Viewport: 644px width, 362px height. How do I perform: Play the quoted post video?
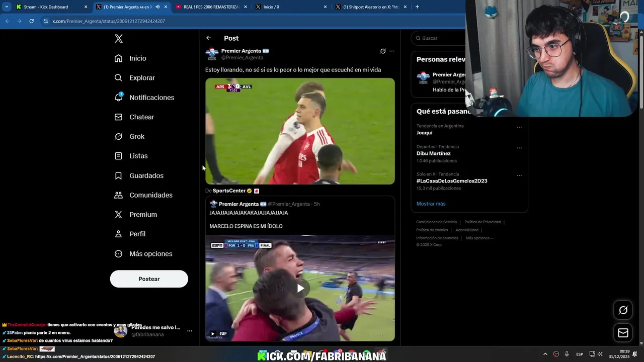(300, 288)
